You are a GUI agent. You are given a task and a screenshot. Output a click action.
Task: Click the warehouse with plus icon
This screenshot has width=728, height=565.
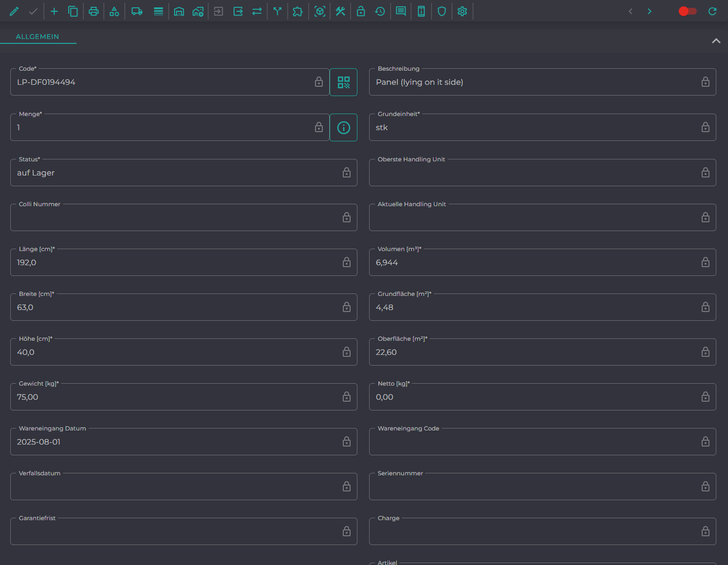(198, 11)
